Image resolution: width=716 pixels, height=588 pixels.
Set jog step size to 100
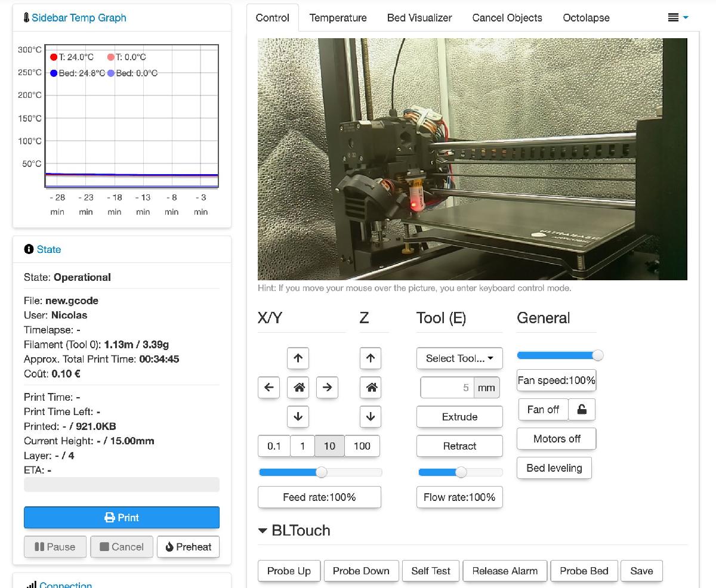point(362,446)
